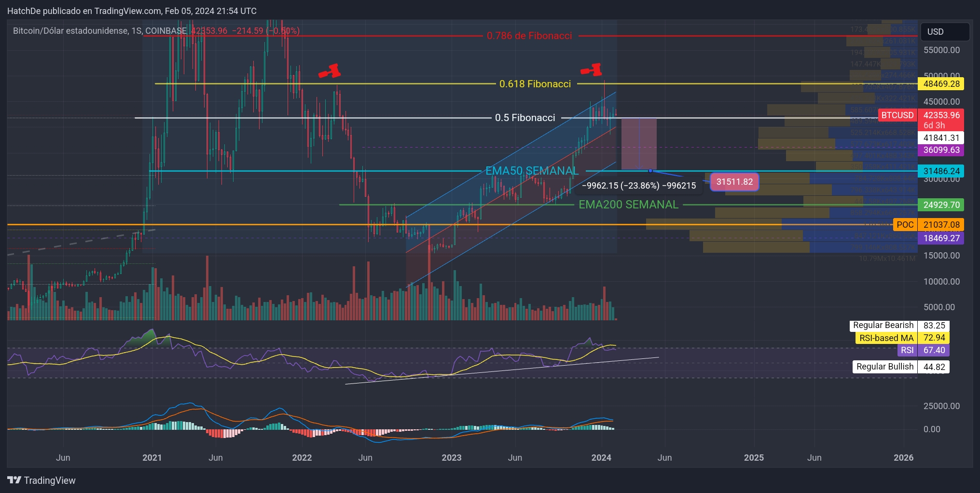This screenshot has height=493, width=980.
Task: Click the TradingView logo in the bottom corner
Action: coord(41,480)
